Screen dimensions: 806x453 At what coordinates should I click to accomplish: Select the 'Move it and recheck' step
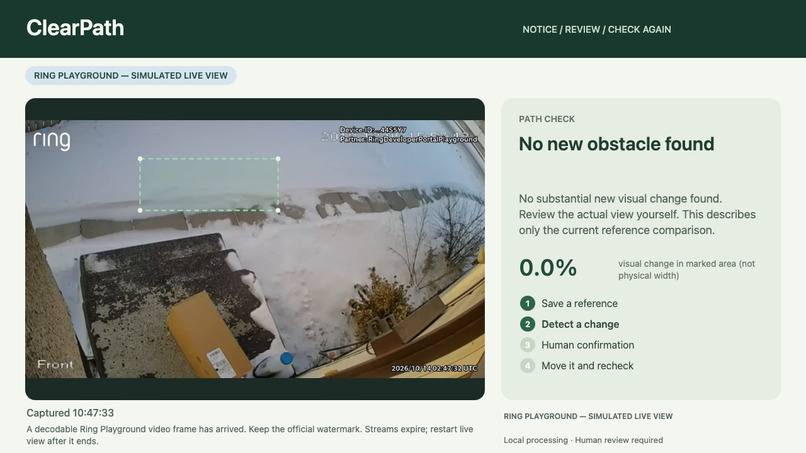coord(587,366)
